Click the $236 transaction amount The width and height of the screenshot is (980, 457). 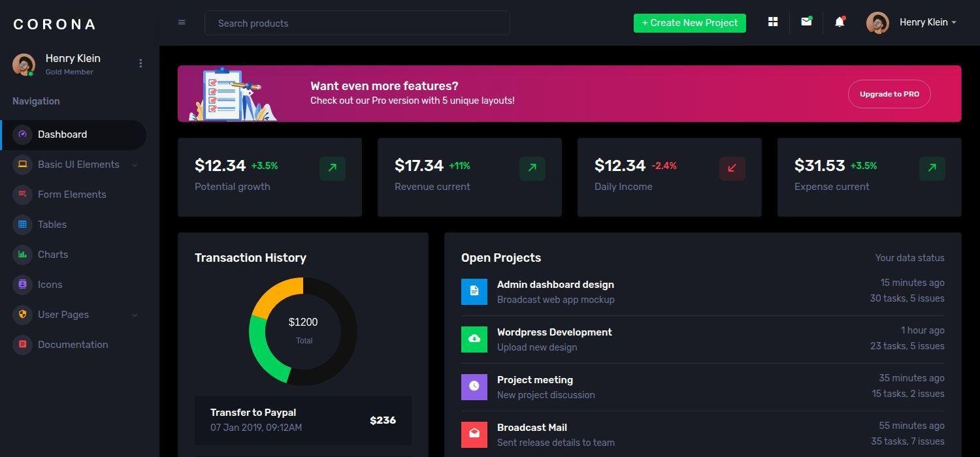383,420
